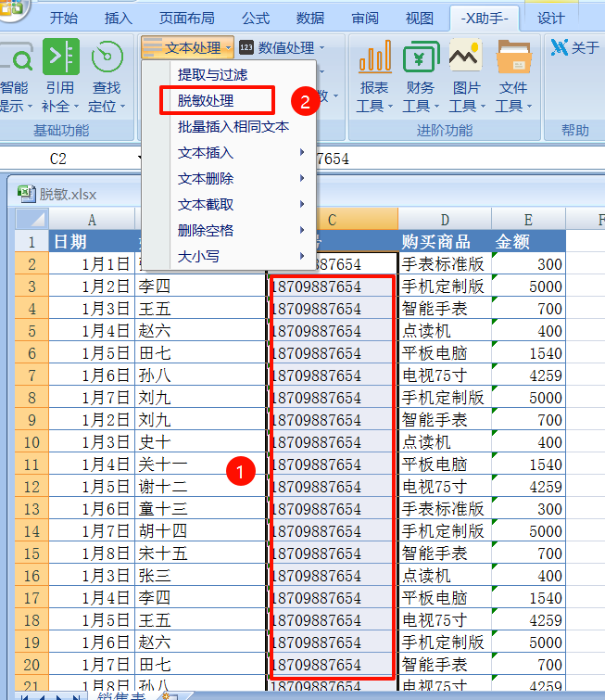Open the 财务工具 dropdown arrow

click(436, 107)
